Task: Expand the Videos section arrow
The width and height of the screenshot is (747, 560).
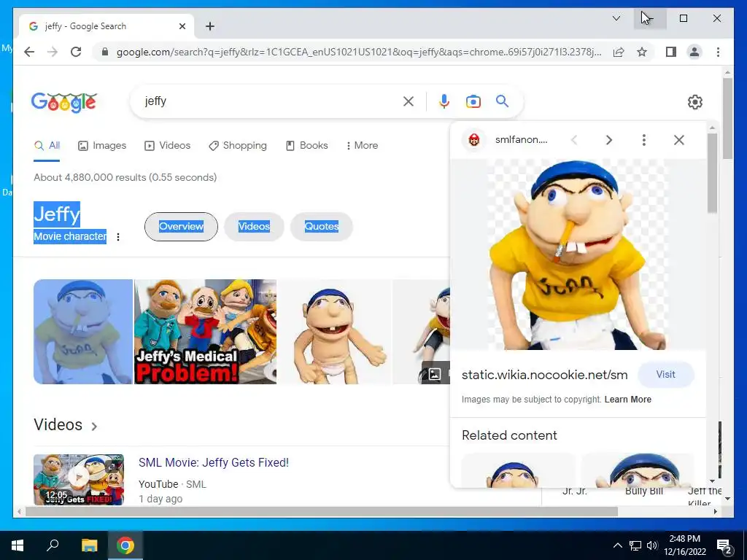Action: (x=94, y=426)
